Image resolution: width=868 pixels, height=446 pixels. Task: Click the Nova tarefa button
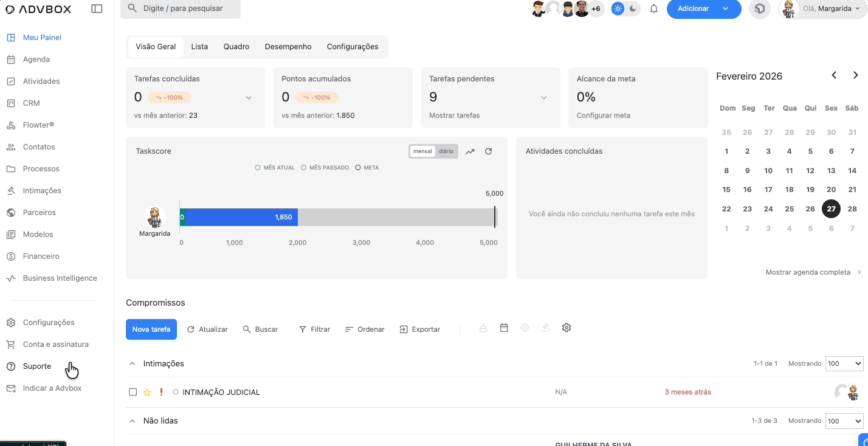coord(151,329)
